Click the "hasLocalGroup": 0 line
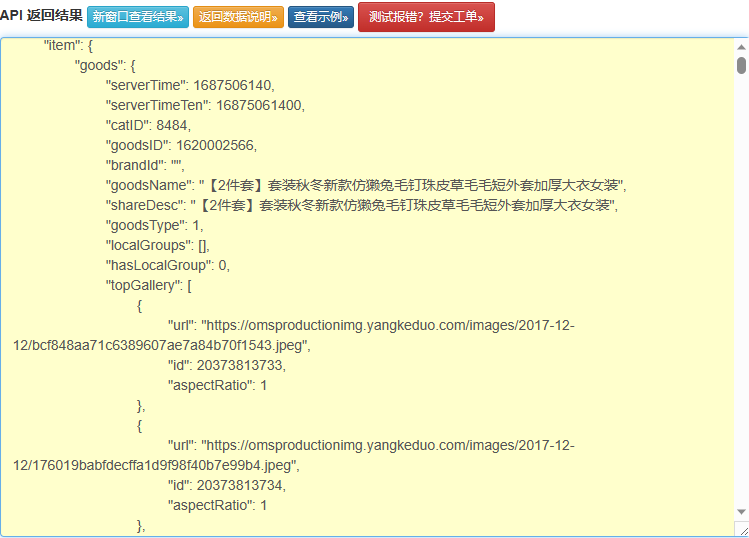This screenshot has height=538, width=749. 168,266
